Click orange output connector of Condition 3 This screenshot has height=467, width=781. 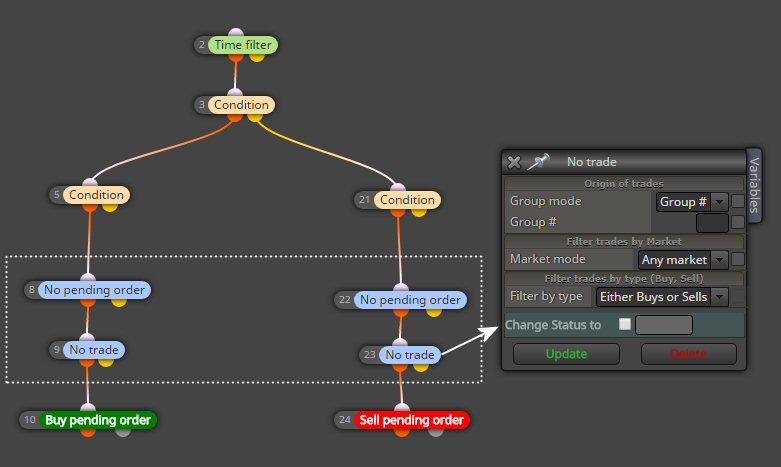pyautogui.click(x=235, y=117)
